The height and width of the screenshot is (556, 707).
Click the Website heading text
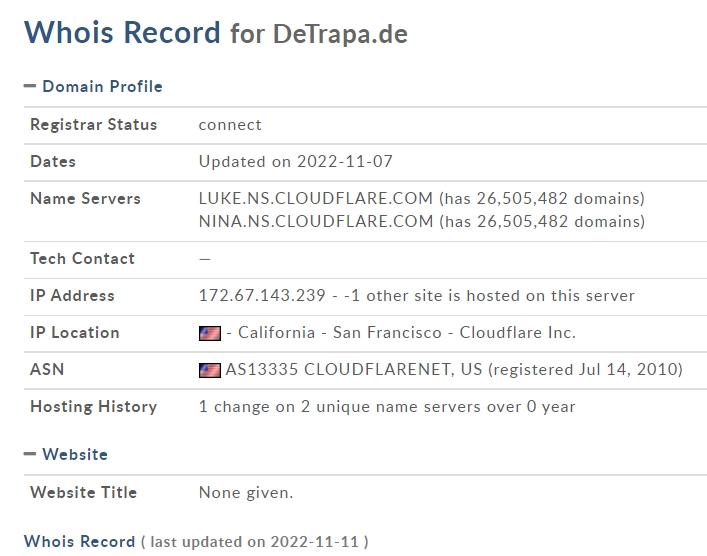[75, 454]
